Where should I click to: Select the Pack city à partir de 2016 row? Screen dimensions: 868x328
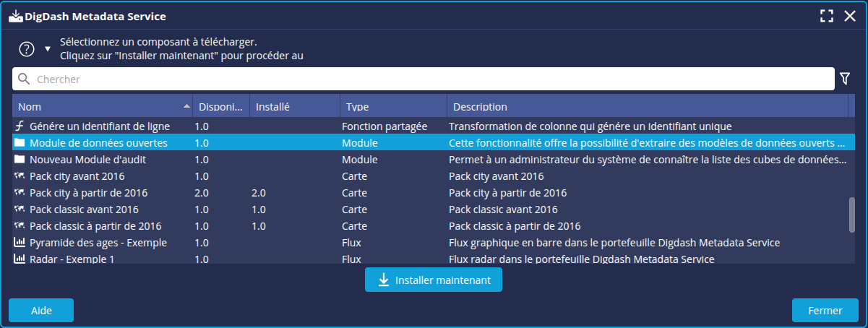click(88, 193)
